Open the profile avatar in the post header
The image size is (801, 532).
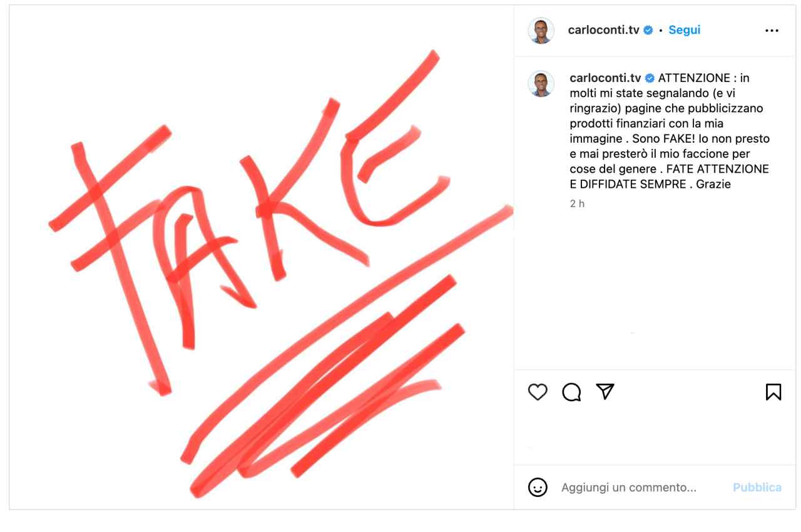pos(541,30)
